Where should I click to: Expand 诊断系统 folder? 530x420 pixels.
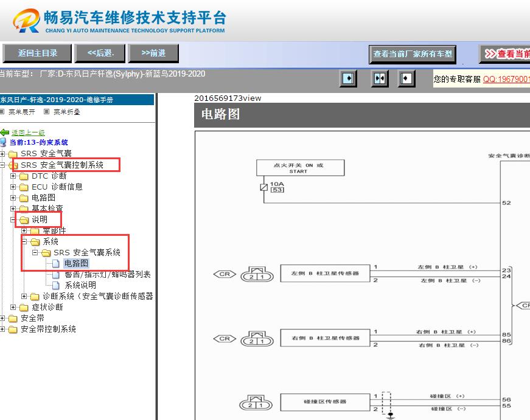[24, 296]
